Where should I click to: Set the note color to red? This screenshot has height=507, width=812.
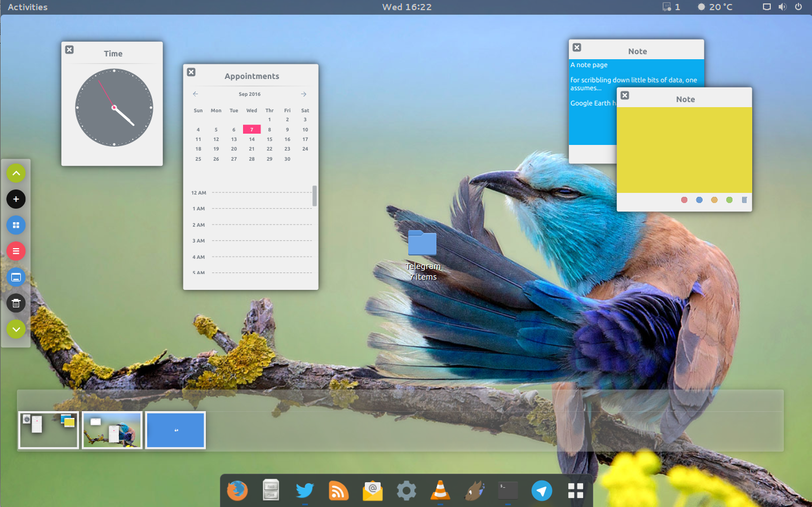tap(684, 200)
